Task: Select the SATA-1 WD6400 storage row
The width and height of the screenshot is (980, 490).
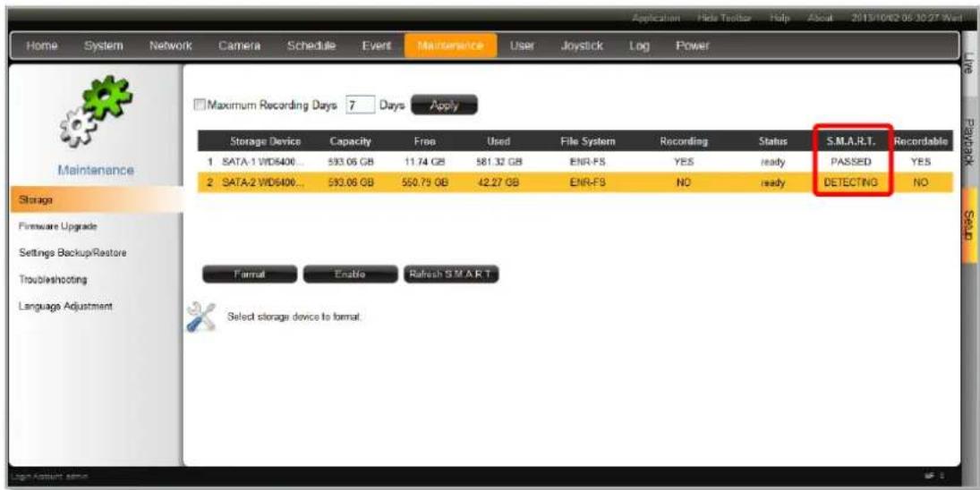Action: 575,162
